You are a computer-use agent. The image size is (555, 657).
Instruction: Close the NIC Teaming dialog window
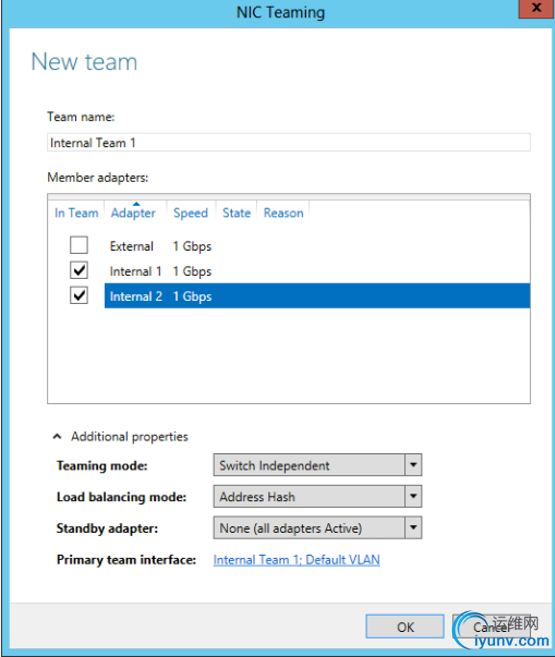(x=536, y=8)
